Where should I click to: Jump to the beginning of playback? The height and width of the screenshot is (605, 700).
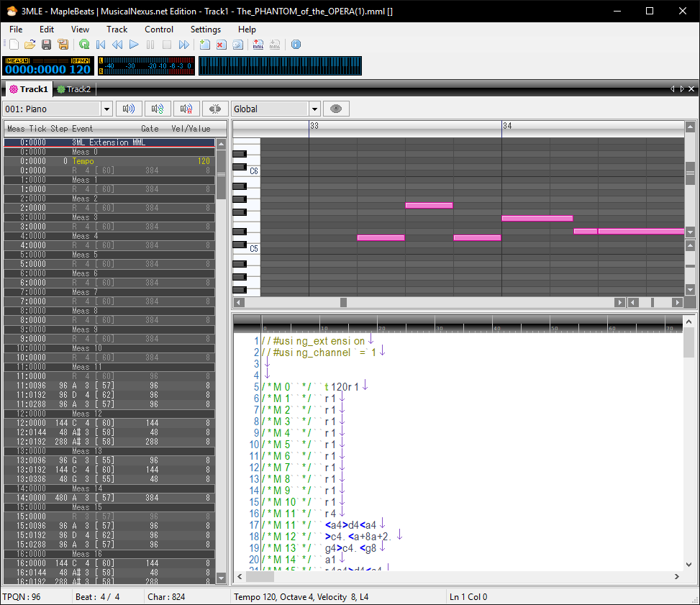pos(101,44)
